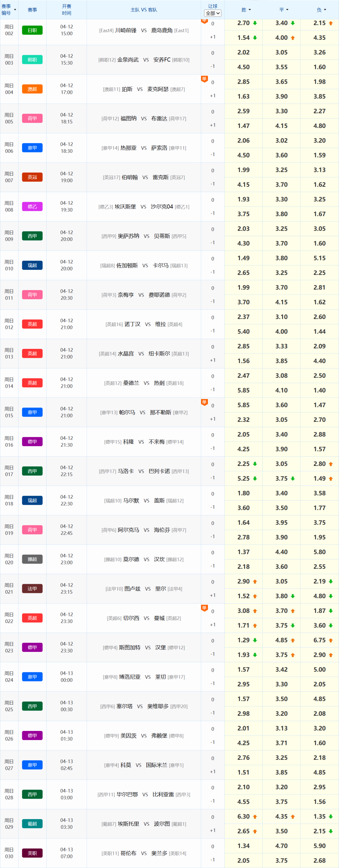Click the 英冠 league badge
339x868 pixels.
click(x=32, y=177)
